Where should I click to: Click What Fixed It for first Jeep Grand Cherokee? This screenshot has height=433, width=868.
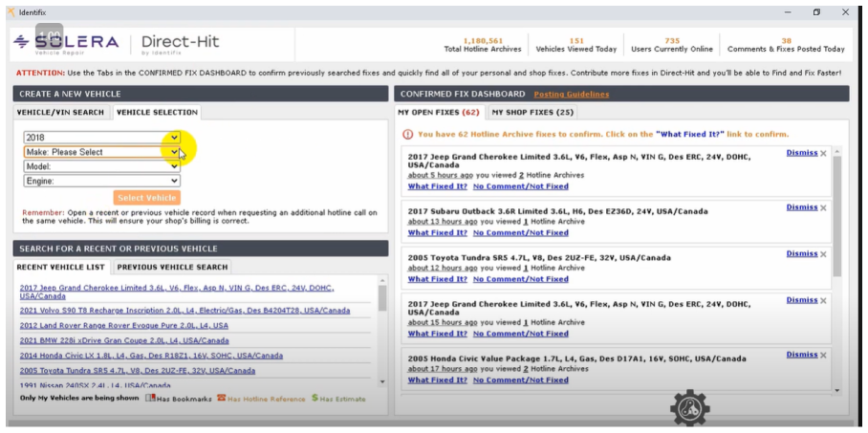coord(437,186)
